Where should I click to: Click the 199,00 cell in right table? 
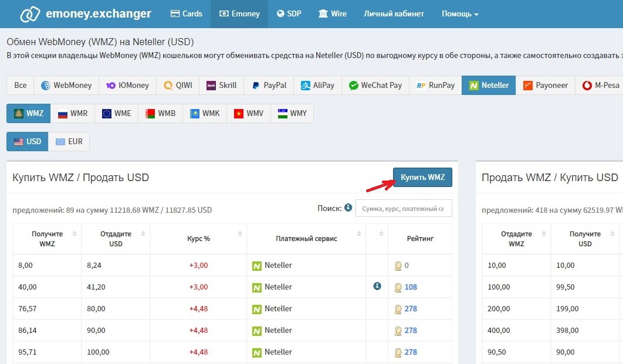point(585,309)
